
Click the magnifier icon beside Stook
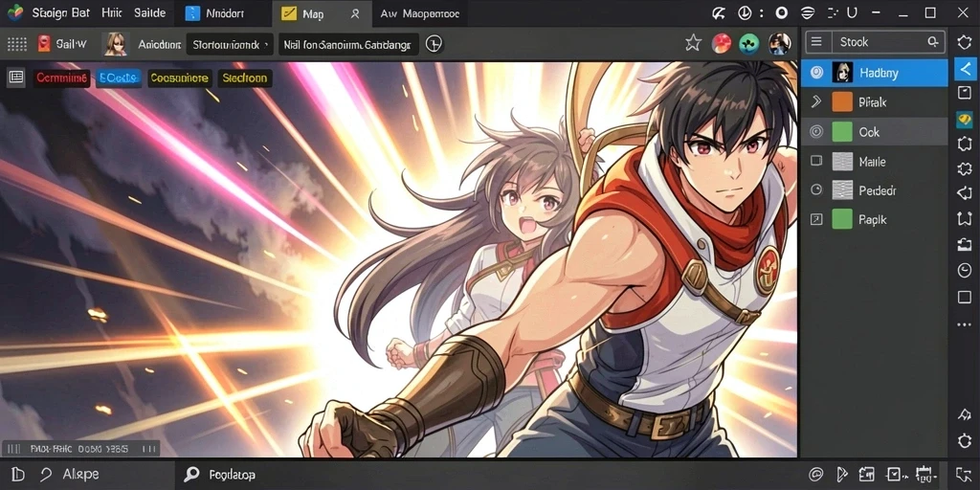tap(932, 42)
